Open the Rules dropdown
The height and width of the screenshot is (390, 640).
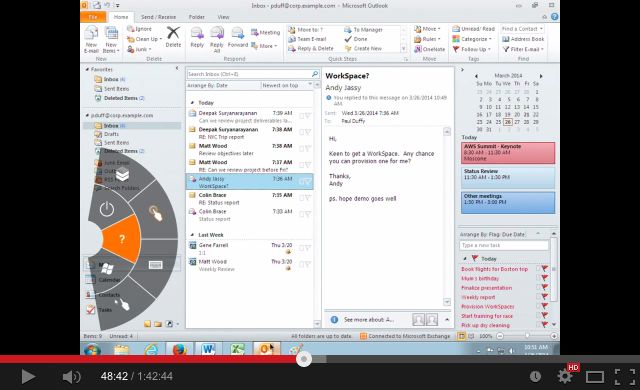pyautogui.click(x=427, y=39)
